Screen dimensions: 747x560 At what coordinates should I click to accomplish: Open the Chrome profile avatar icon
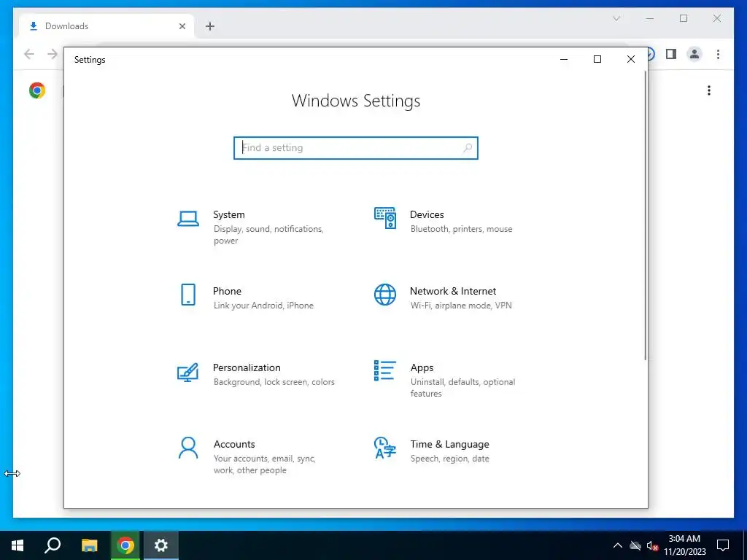[694, 54]
